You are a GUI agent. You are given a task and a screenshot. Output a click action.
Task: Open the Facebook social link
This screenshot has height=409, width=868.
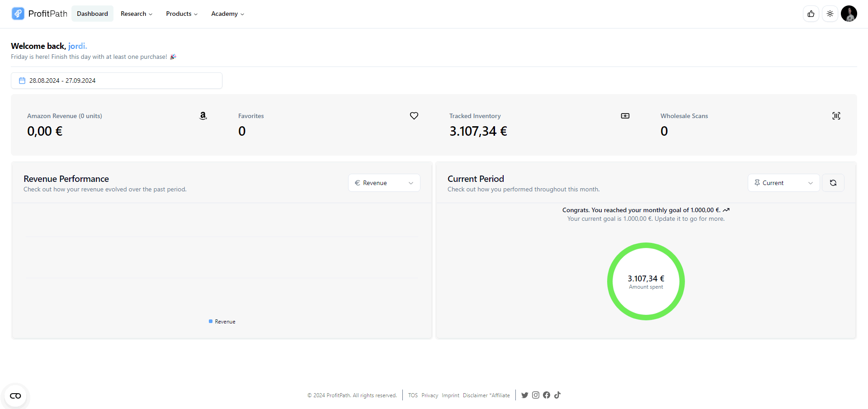tap(547, 395)
